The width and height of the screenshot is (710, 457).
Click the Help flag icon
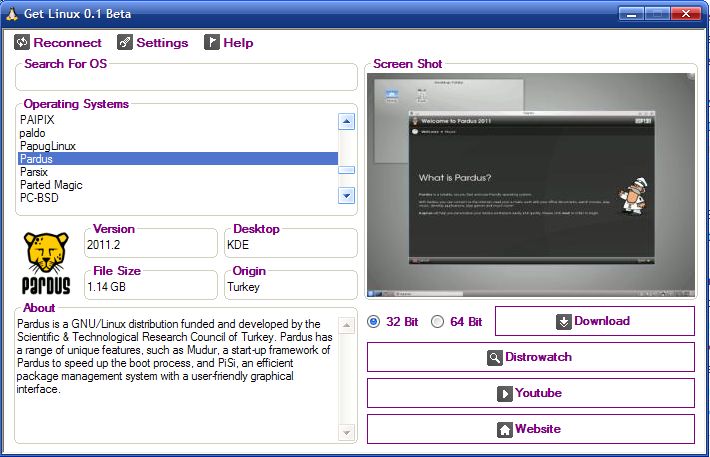tap(211, 42)
